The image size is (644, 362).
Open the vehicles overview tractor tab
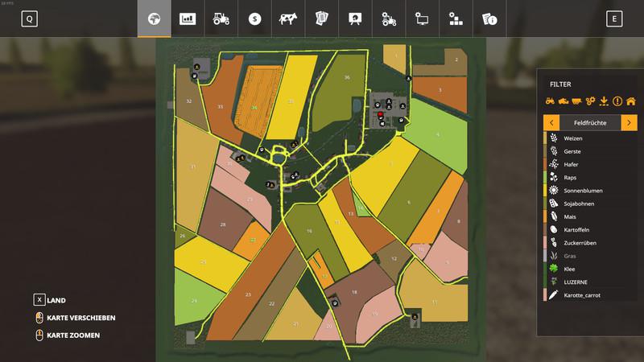(220, 19)
